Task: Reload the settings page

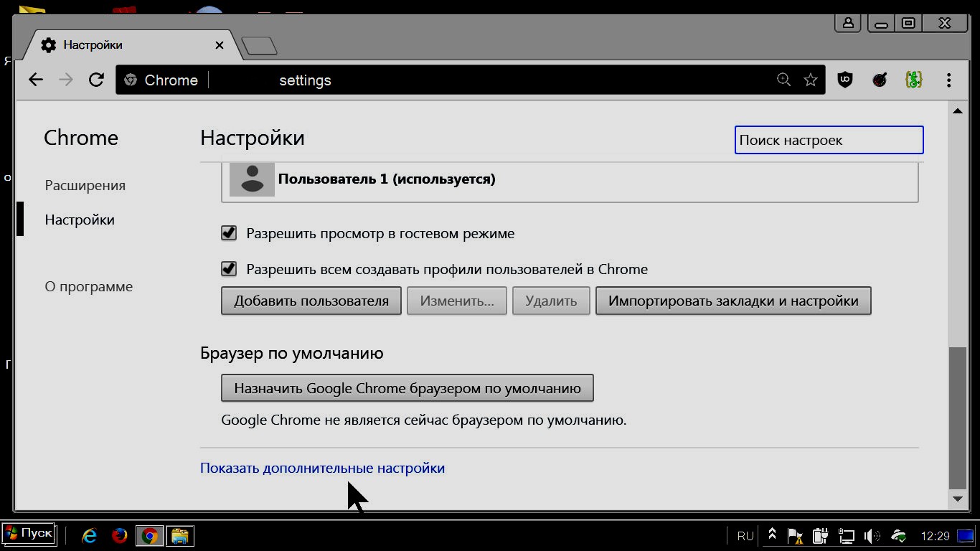Action: (96, 80)
